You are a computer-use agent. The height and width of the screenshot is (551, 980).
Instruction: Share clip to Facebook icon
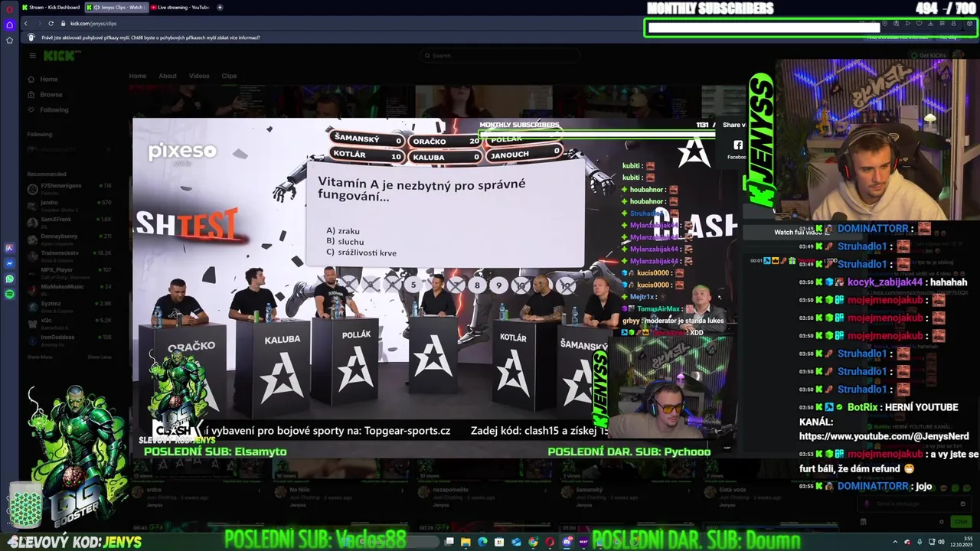click(x=738, y=145)
